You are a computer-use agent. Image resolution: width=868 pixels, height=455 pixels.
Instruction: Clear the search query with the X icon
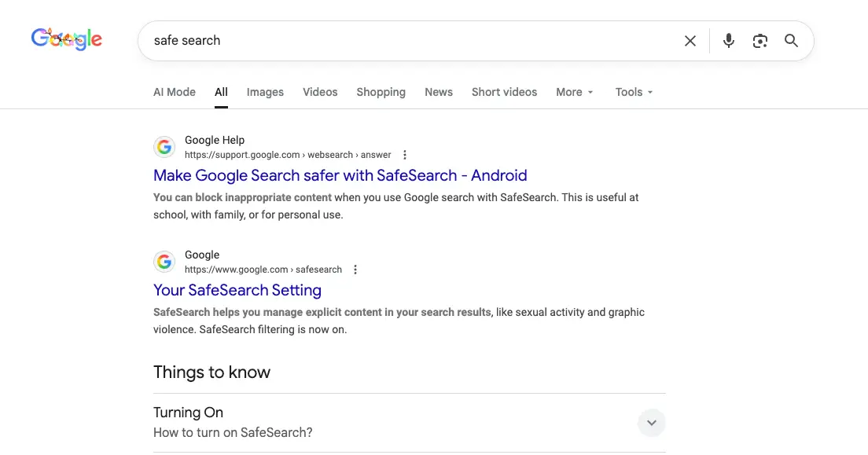(690, 40)
